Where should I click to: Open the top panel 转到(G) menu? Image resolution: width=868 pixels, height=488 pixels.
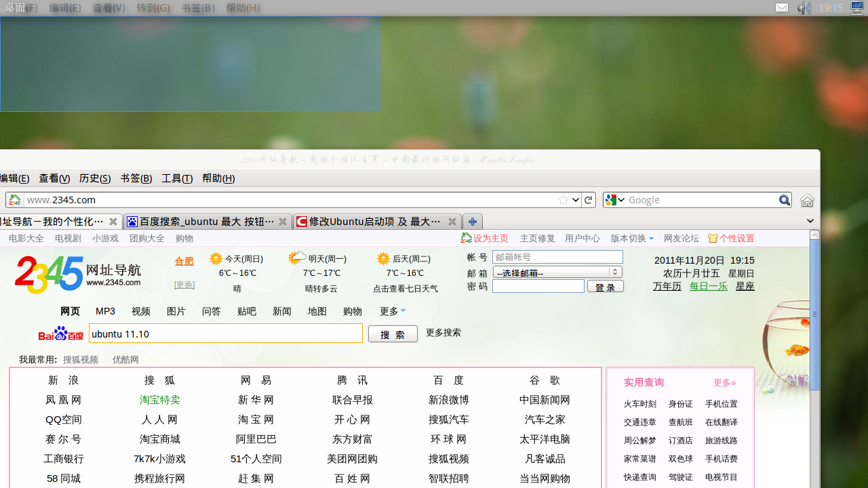[153, 8]
